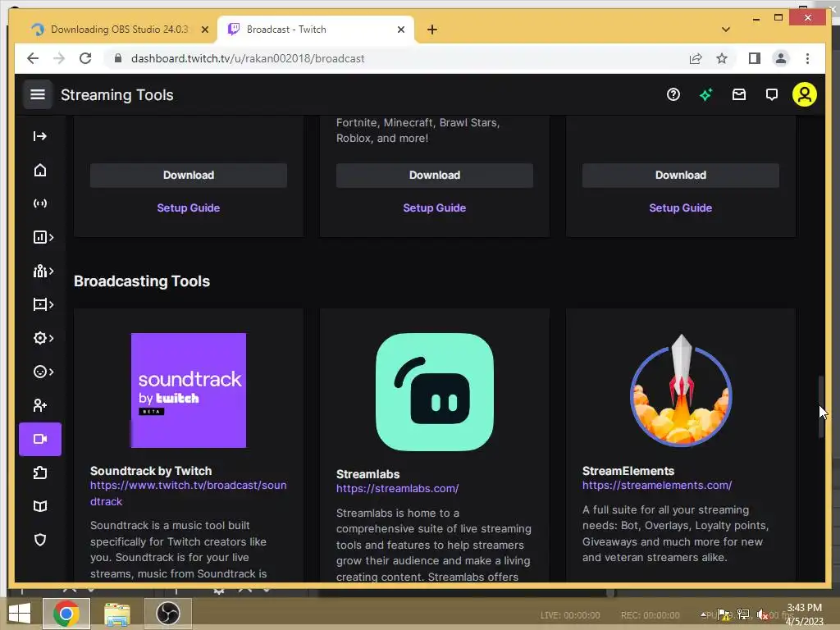
Task: Expand the Content sidebar section
Action: coord(43,305)
